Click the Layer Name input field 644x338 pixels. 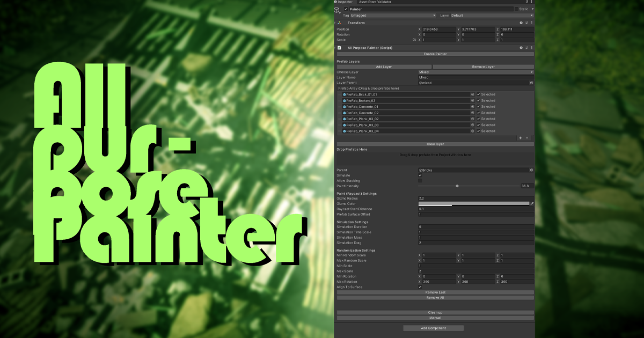coord(476,77)
